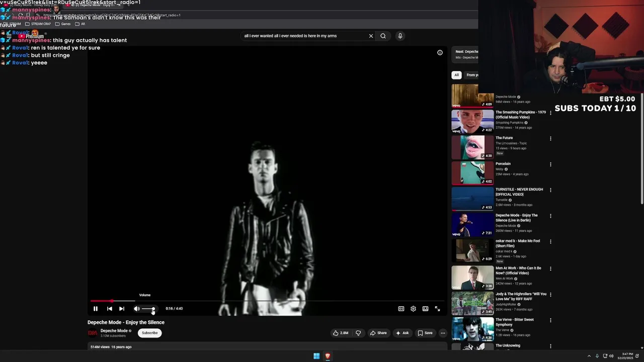Open The Verve - Bitter Sweet Symphony

point(515,322)
